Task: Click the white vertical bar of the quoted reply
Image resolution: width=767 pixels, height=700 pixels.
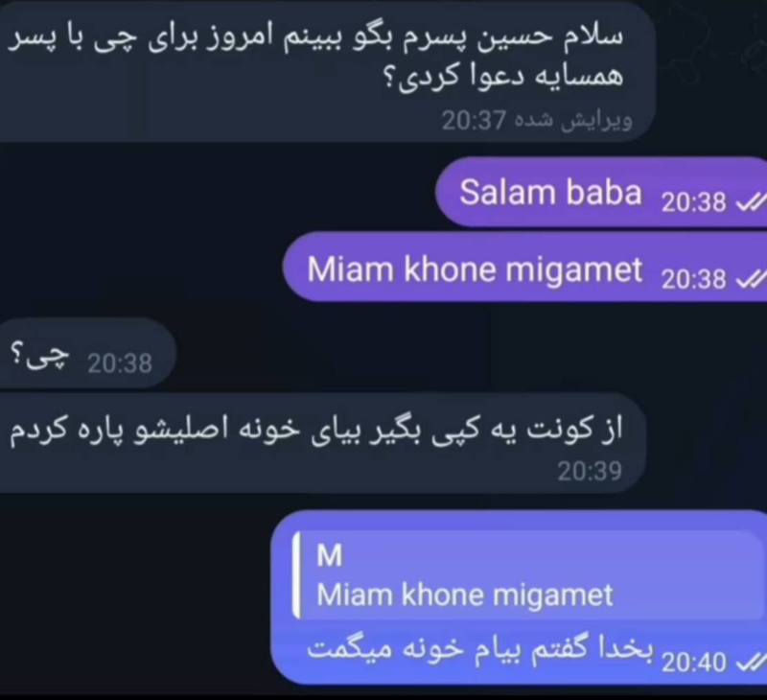Action: (295, 575)
